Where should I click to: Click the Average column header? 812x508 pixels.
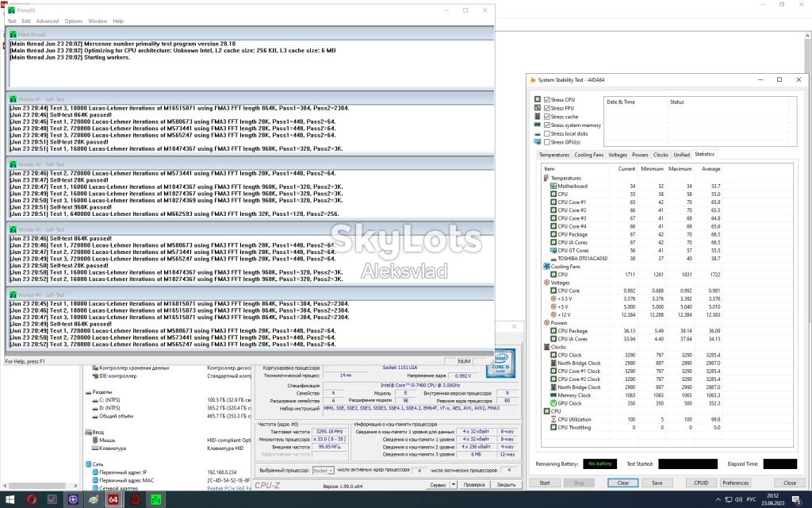(x=710, y=169)
